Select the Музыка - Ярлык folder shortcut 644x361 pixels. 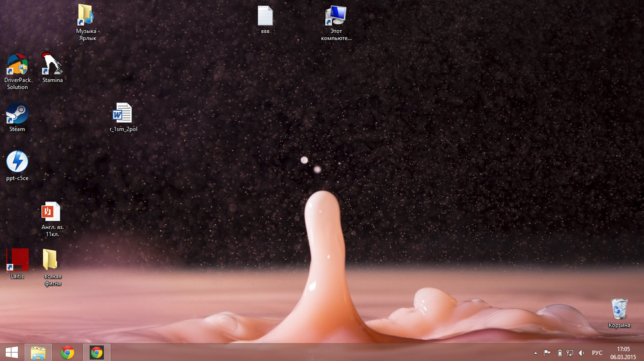tap(86, 15)
